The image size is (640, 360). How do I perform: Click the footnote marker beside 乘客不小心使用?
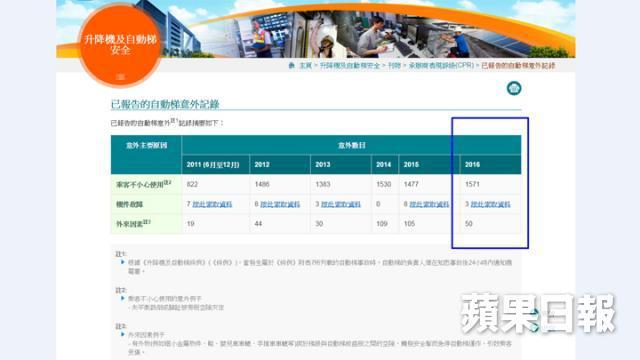(x=167, y=182)
